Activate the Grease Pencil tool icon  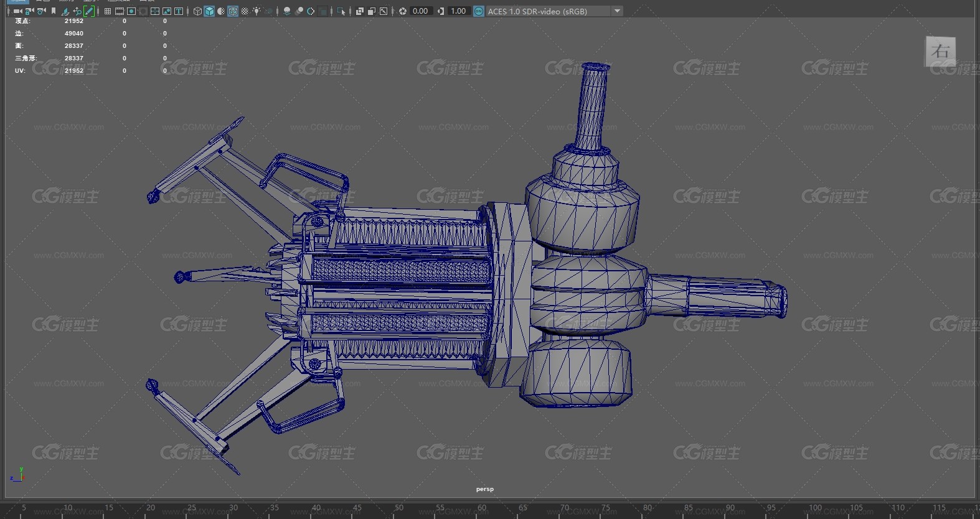click(89, 11)
